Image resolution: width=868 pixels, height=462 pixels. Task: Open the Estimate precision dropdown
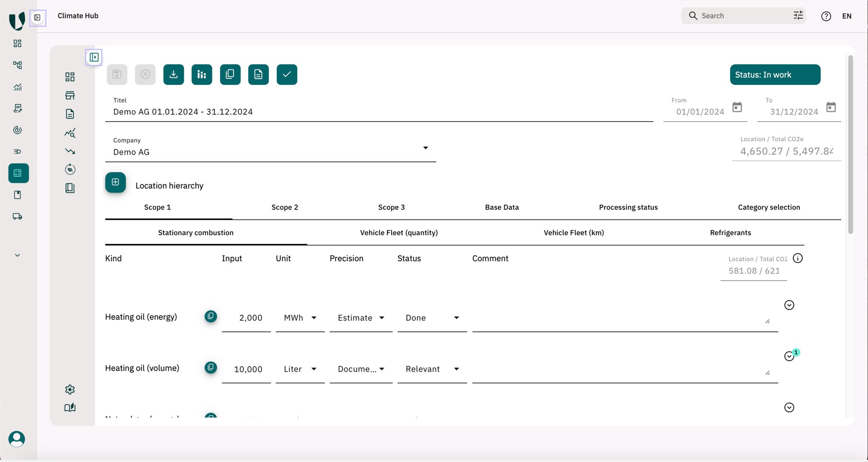361,318
